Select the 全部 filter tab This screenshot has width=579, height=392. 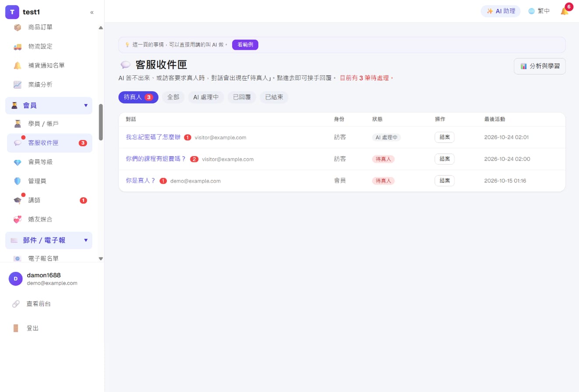click(173, 97)
